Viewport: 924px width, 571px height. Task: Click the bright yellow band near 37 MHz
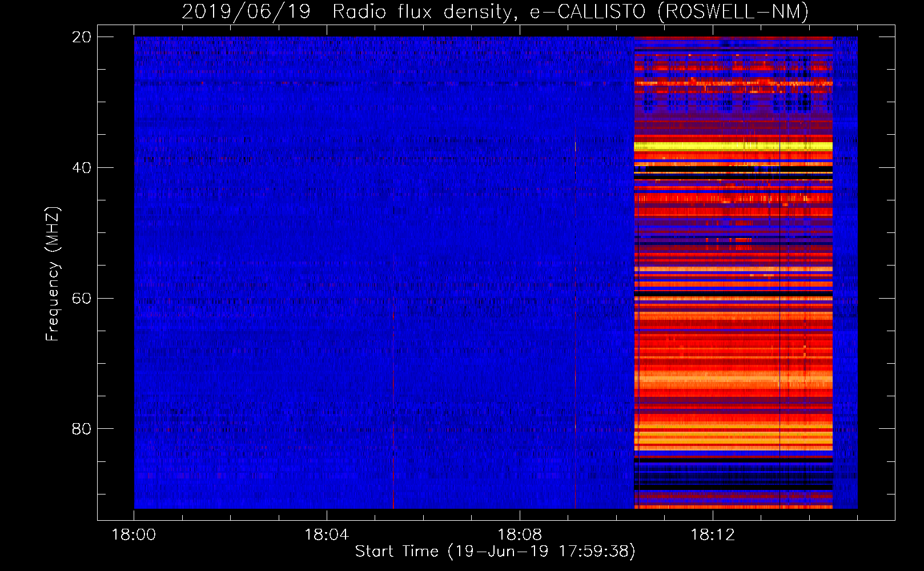coord(733,147)
